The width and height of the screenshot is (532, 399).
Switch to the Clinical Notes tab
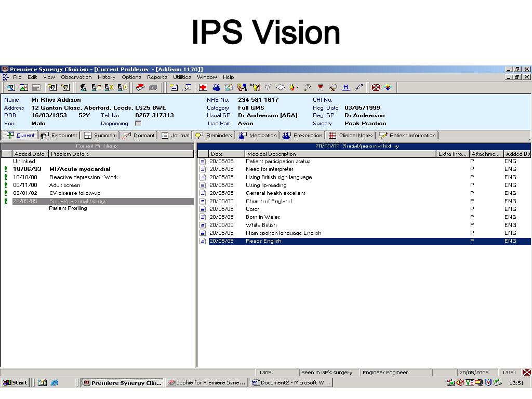point(351,136)
